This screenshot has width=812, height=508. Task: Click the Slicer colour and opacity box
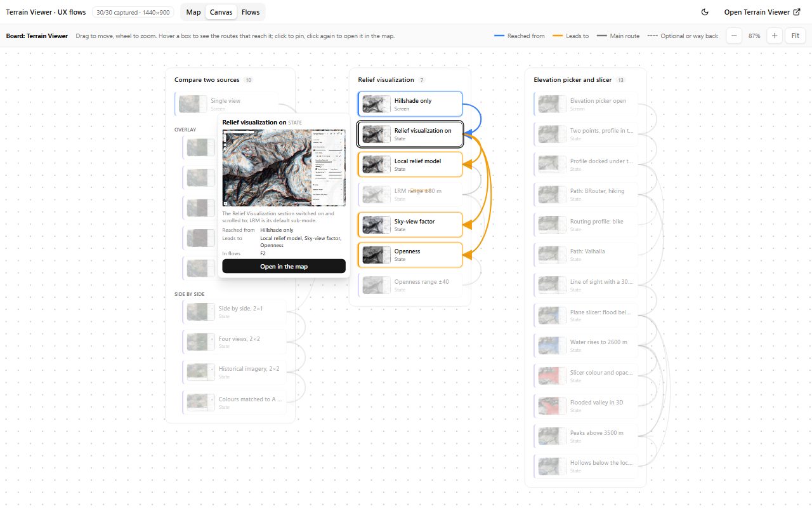586,375
